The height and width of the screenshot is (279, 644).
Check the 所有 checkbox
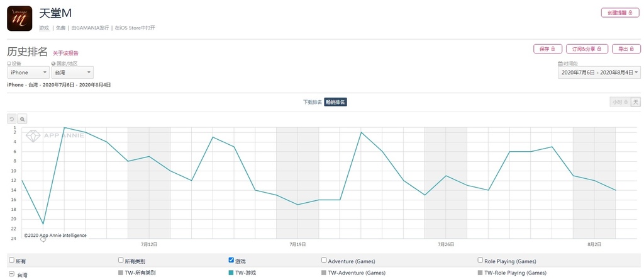click(11, 260)
